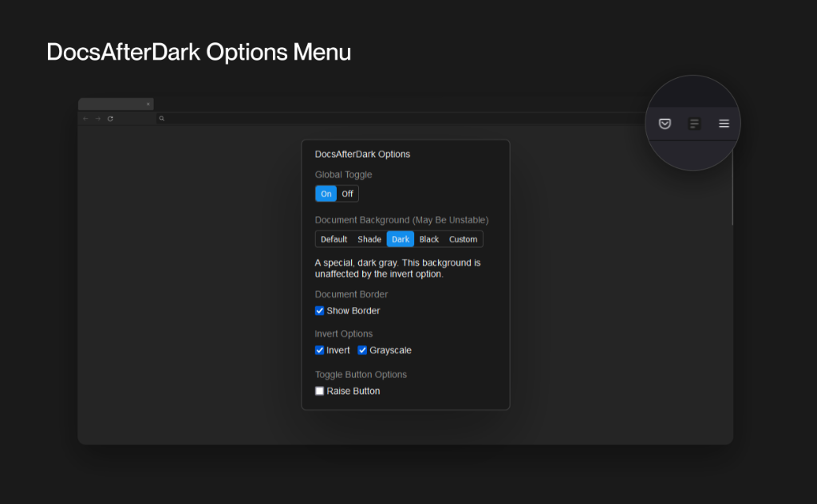Click the 'Toggle Button Options' label
This screenshot has height=504, width=817.
361,374
